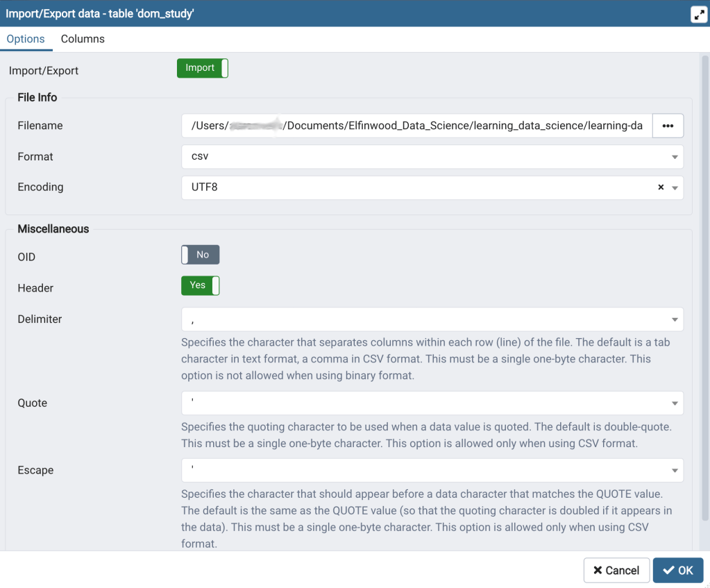Viewport: 710px width, 588px height.
Task: Switch to the Columns tab
Action: (x=83, y=39)
